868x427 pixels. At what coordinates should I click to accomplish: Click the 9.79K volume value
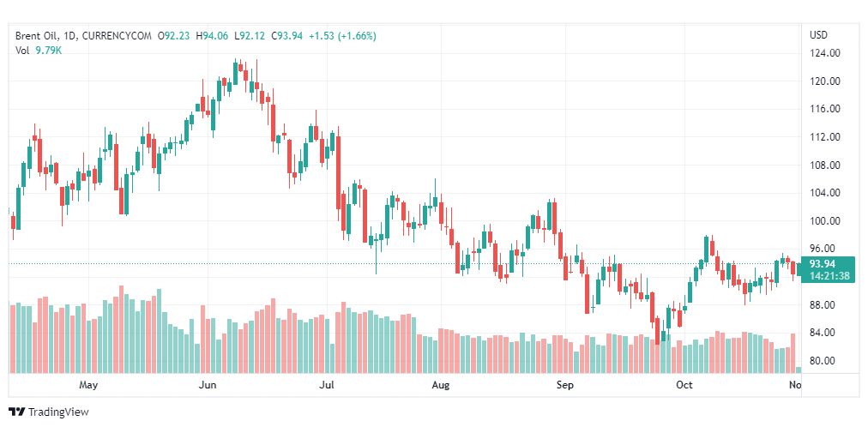pos(48,50)
